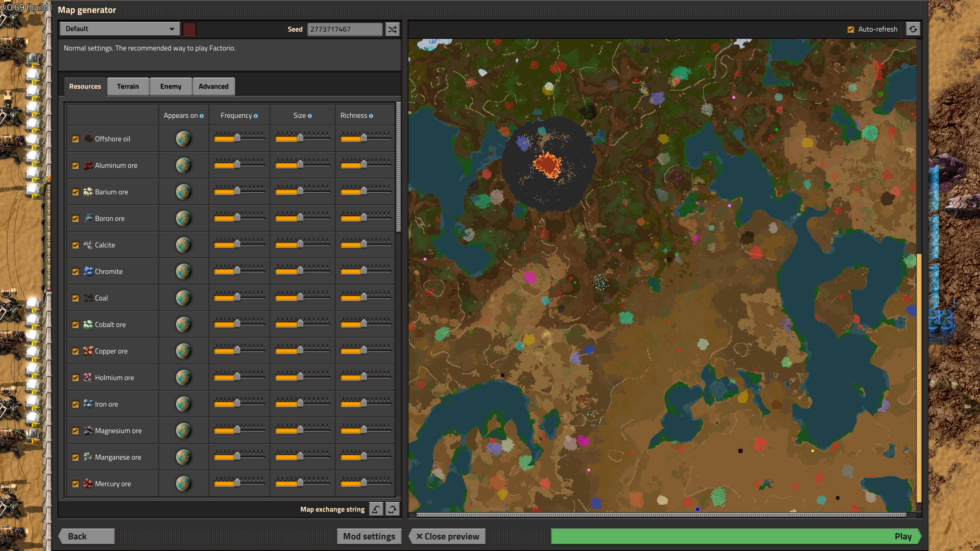Click the Size column info icon
The width and height of the screenshot is (980, 551).
click(x=310, y=116)
